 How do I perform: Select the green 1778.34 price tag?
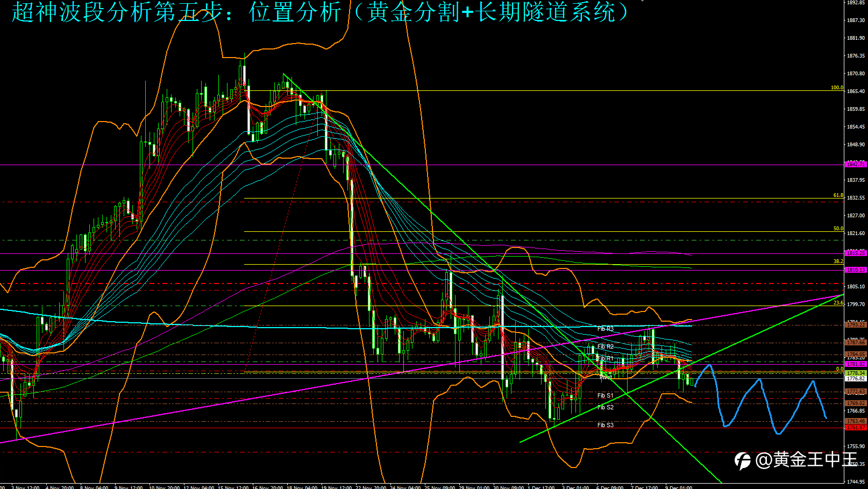tap(856, 373)
